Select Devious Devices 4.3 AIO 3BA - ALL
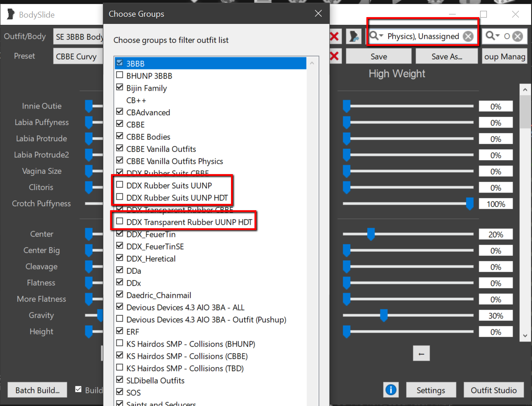The image size is (532, 406). (210, 307)
